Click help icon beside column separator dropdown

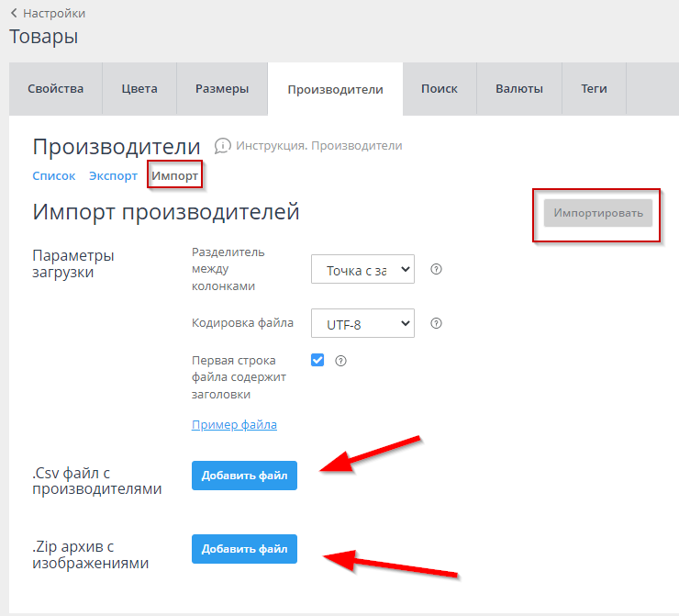point(437,270)
